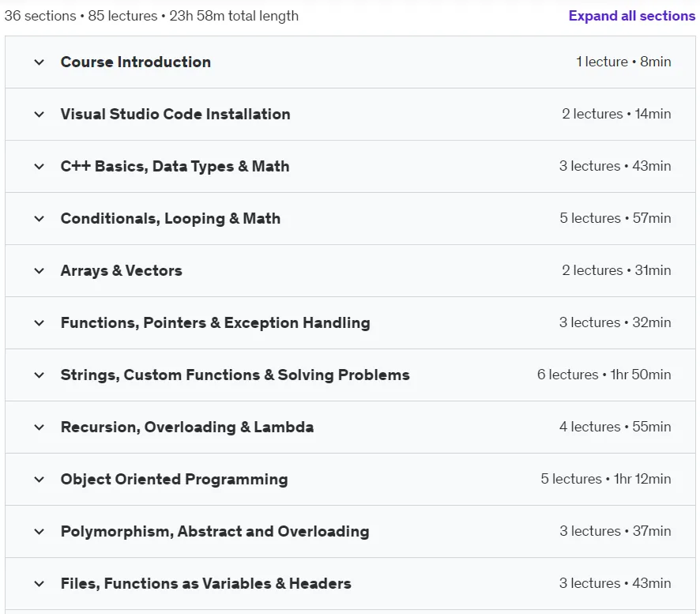The image size is (700, 614).
Task: Expand the Course Introduction section chevron
Action: tap(40, 62)
